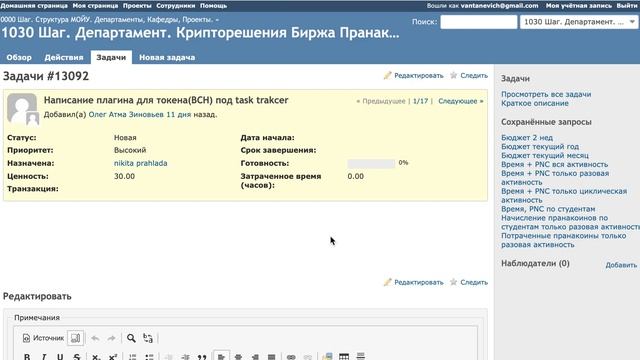Viewport: 640px width, 360px height.
Task: Open the Новая задача tab
Action: point(167,58)
